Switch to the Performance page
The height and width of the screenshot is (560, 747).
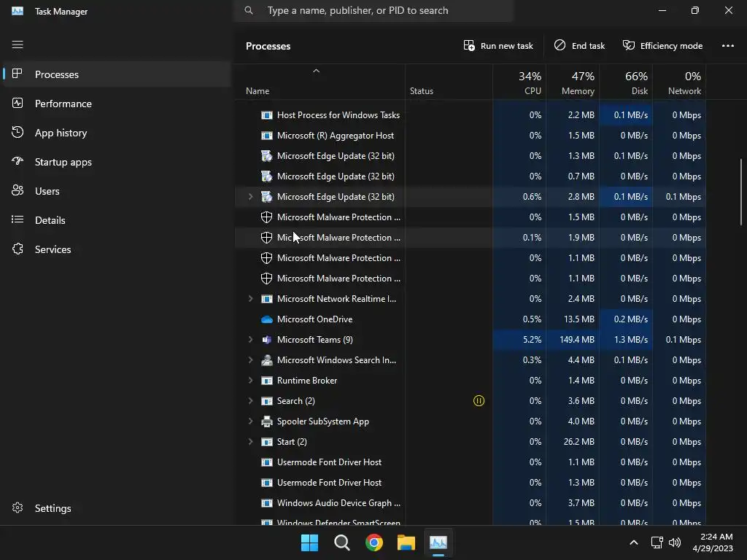(116, 104)
